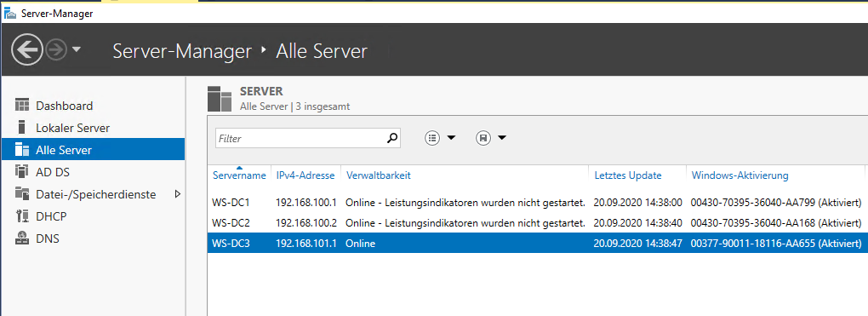
Task: Click IP address 192.168.101.1
Action: pos(306,244)
